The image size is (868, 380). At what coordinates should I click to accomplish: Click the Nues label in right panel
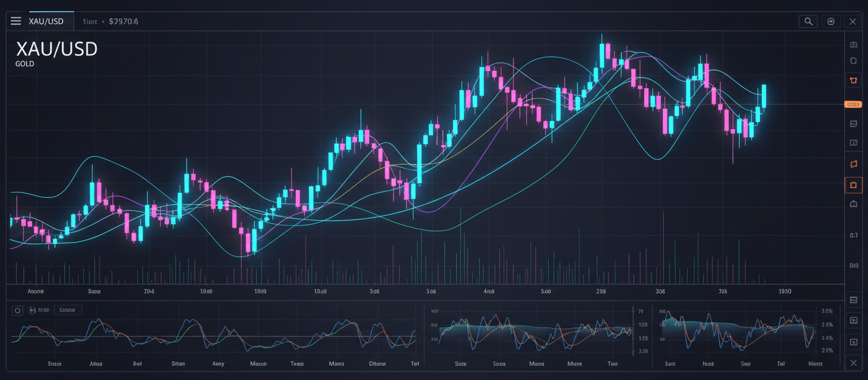[x=708, y=364]
